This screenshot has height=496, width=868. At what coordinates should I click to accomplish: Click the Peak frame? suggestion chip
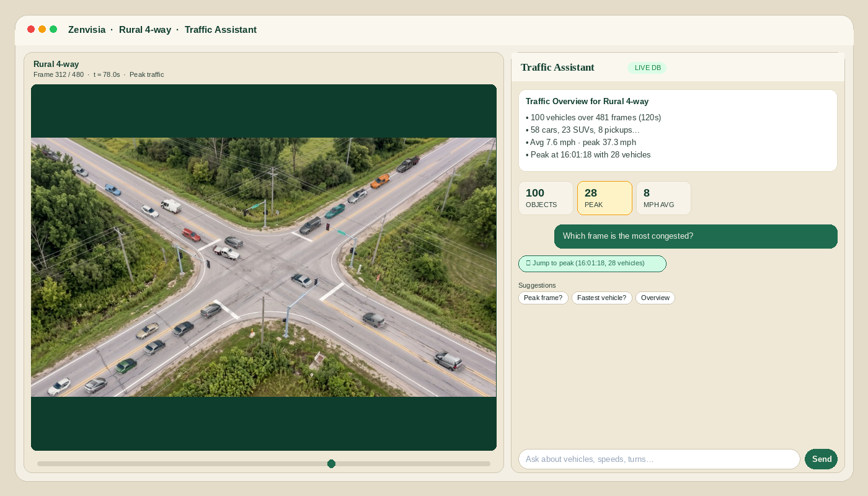543,298
